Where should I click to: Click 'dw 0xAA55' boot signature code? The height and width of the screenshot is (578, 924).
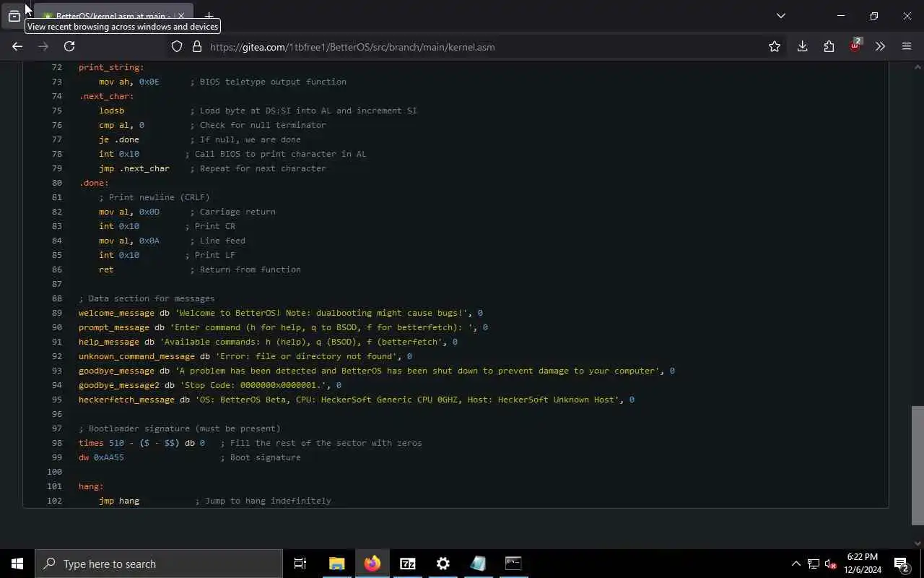101,457
